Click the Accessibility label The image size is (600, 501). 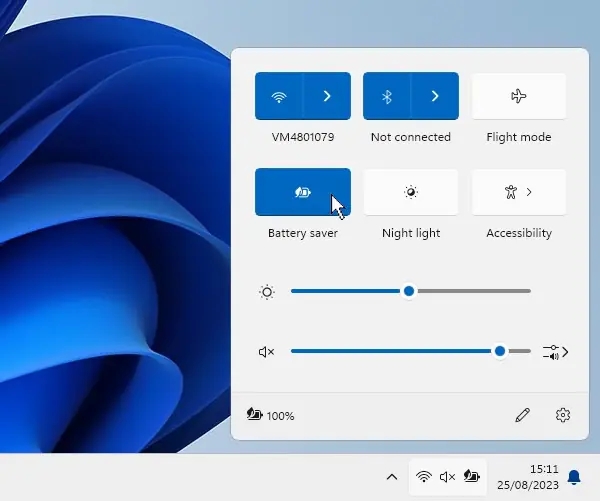519,233
